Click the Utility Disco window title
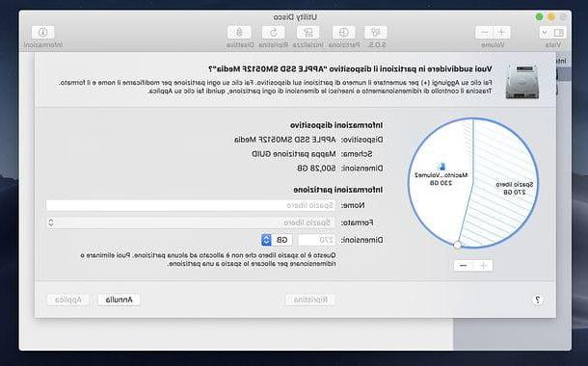This screenshot has height=366, width=588. (x=295, y=17)
